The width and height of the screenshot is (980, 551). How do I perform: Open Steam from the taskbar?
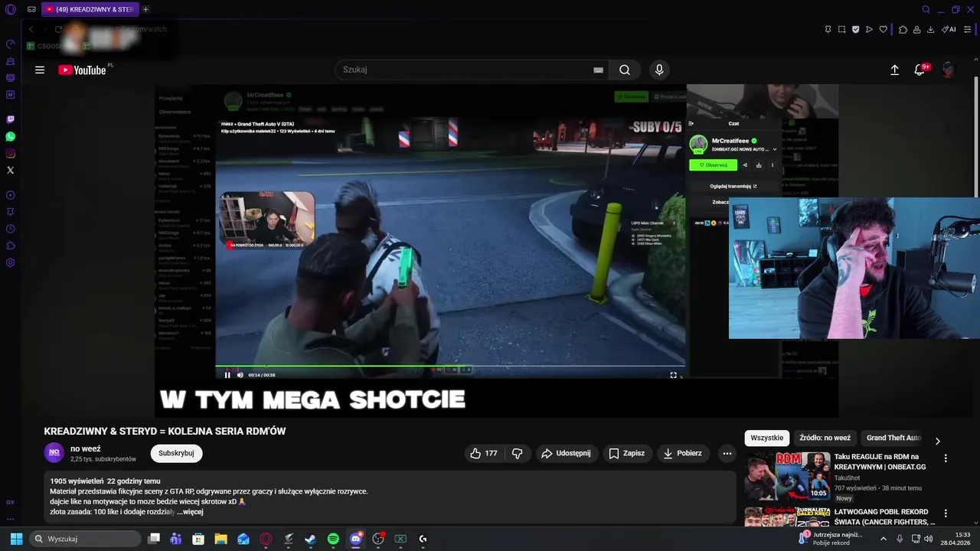[310, 539]
